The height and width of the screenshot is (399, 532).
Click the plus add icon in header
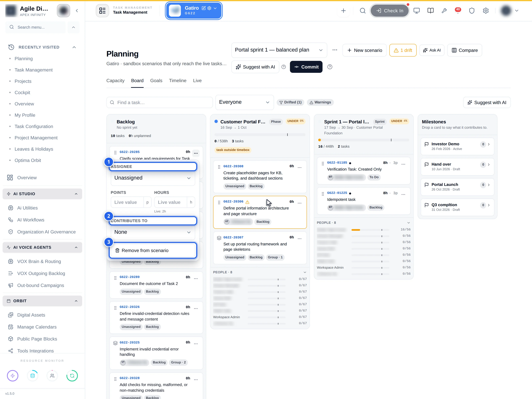(343, 11)
